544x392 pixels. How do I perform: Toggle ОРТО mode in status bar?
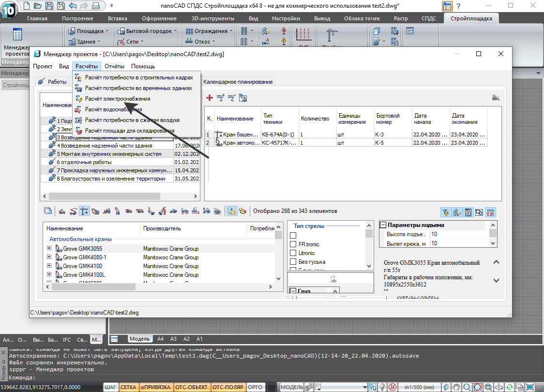point(255,387)
